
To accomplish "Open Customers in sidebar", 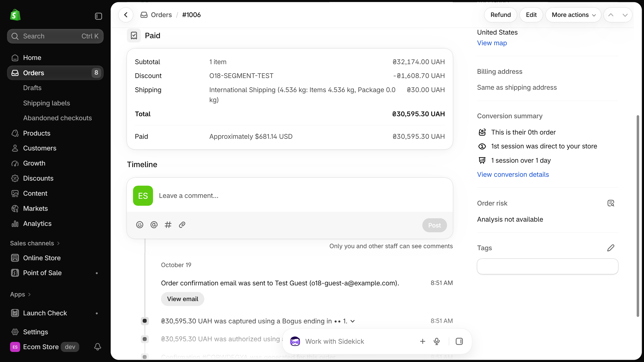I will coord(55,148).
